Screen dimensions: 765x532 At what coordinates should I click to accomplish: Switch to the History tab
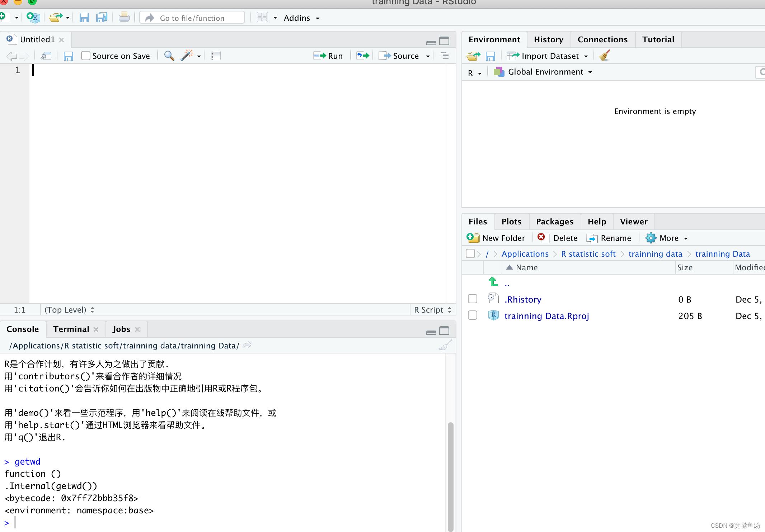[549, 39]
